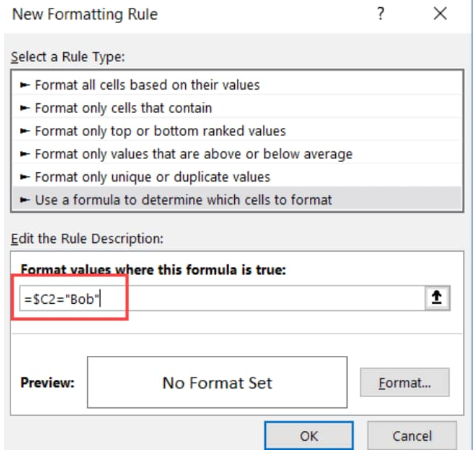Confirm with the OK button
Image resolution: width=476 pixels, height=456 pixels.
311,438
